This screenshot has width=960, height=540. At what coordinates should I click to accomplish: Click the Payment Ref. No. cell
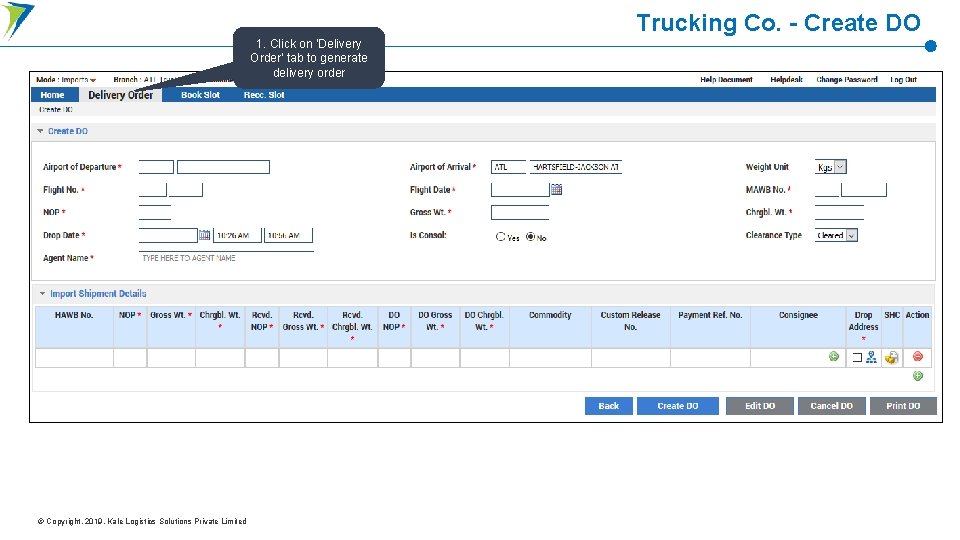710,358
